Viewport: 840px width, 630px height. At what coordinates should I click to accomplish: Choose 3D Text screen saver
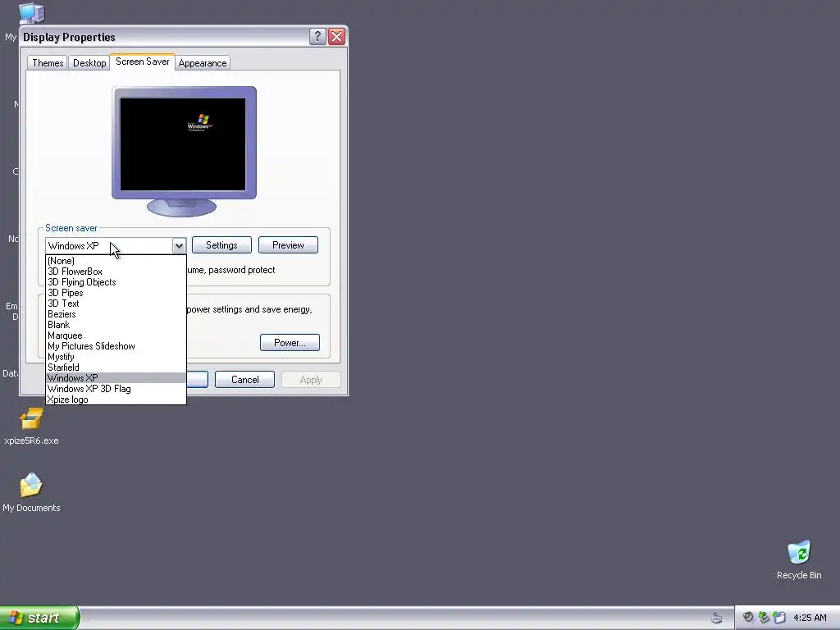pyautogui.click(x=116, y=304)
